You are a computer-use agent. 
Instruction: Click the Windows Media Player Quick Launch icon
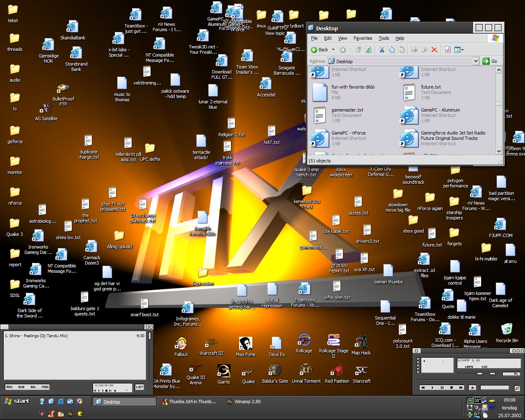80,402
